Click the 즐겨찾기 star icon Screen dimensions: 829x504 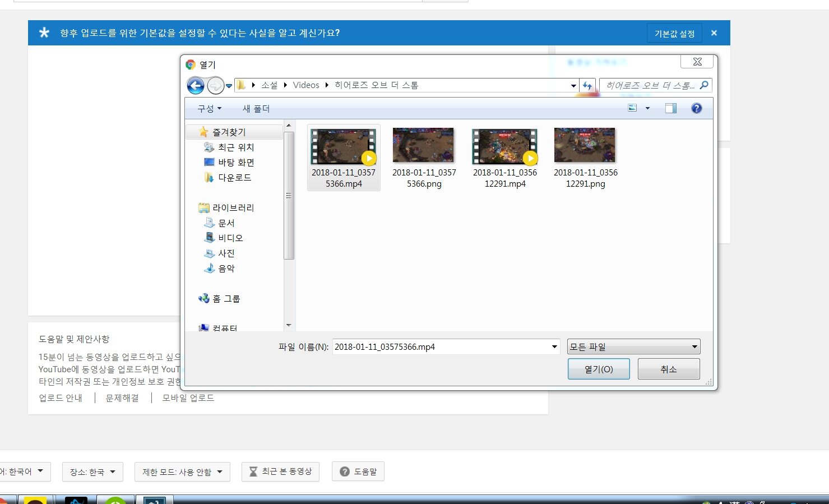203,132
